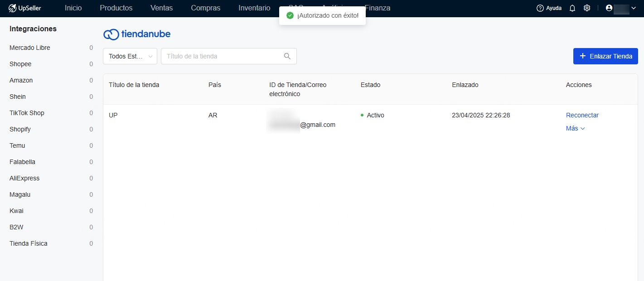The image size is (644, 281).
Task: Click the Enlazar Tienda button
Action: 605,56
